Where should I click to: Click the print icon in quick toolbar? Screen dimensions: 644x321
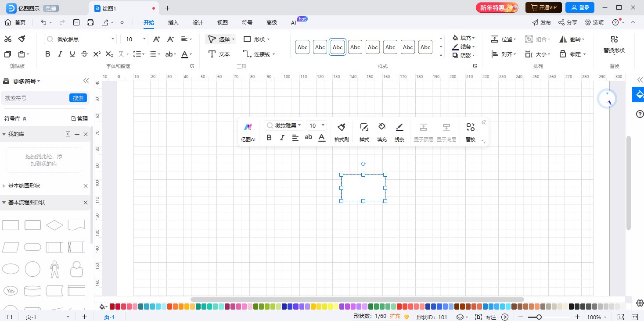[x=90, y=22]
